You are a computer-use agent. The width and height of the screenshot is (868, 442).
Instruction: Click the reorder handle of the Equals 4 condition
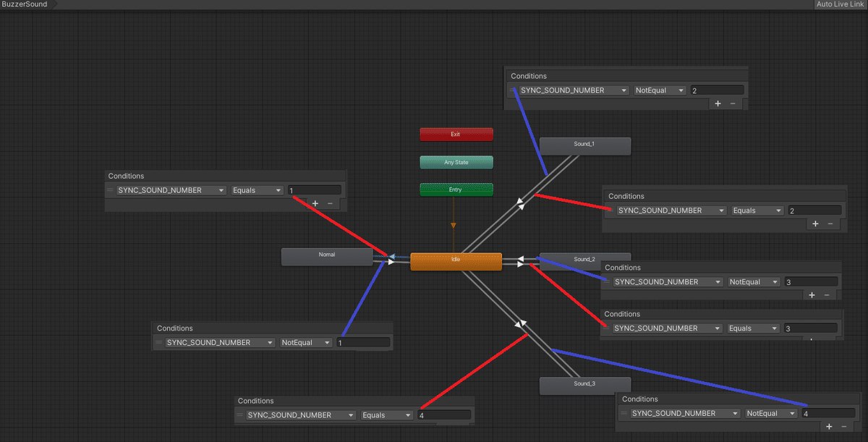pos(240,415)
